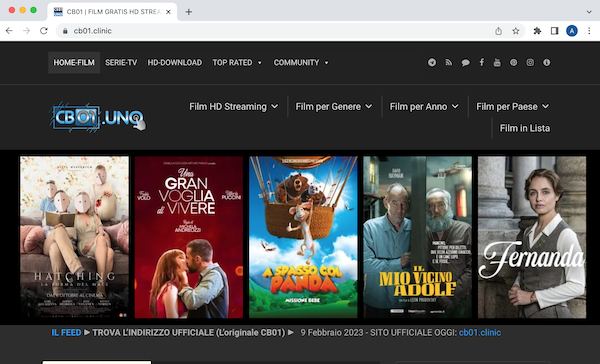Open the Pinterest icon in header
The image size is (600, 364).
(514, 62)
